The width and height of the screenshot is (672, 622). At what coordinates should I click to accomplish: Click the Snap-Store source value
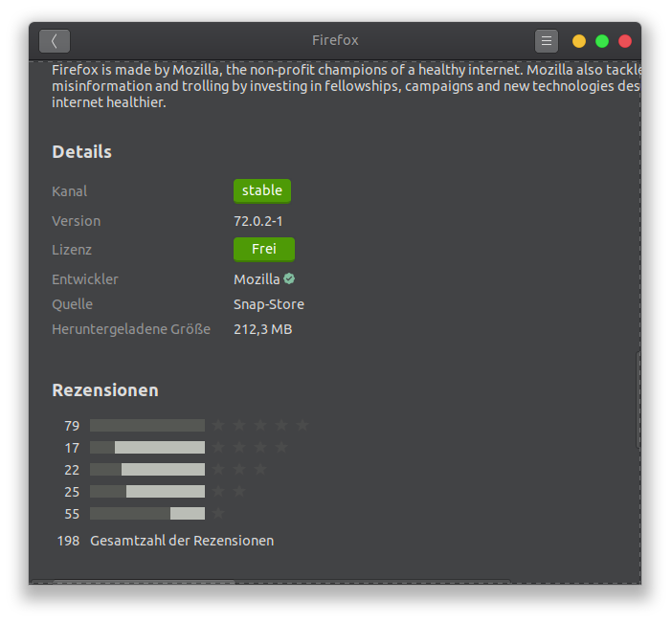pyautogui.click(x=269, y=304)
